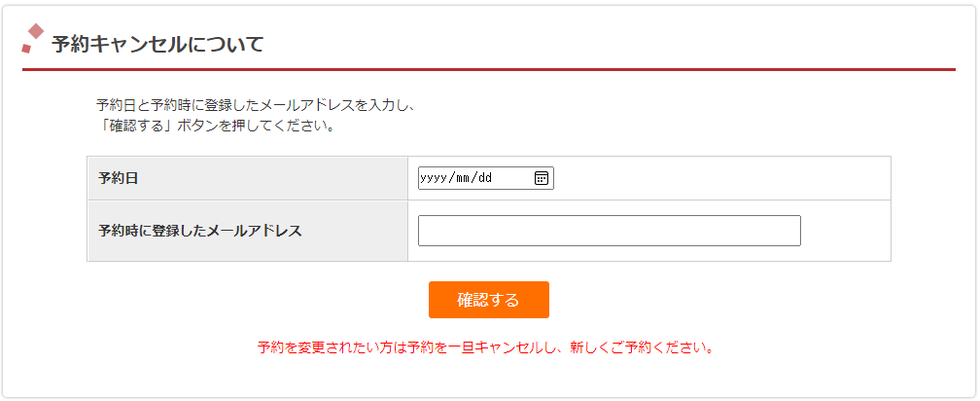Click blank area right of 確認する button
The width and height of the screenshot is (980, 401).
pyautogui.click(x=720, y=300)
